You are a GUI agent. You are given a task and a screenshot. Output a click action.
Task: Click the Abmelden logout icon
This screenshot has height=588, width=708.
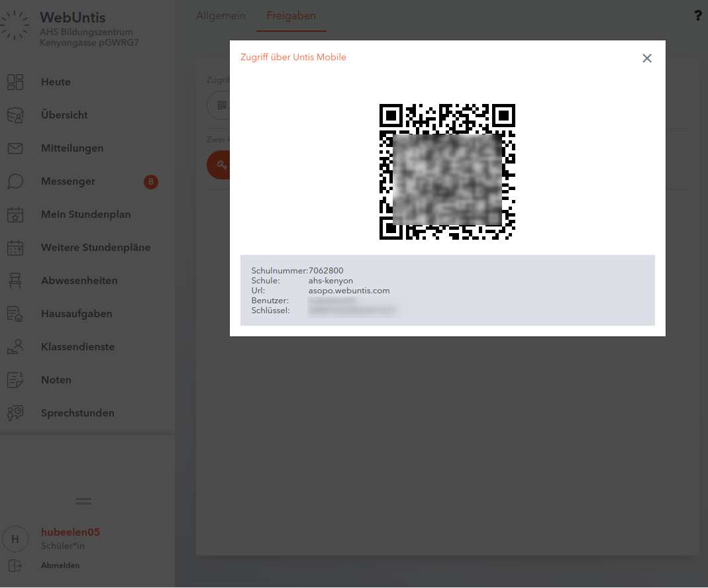[x=15, y=565]
